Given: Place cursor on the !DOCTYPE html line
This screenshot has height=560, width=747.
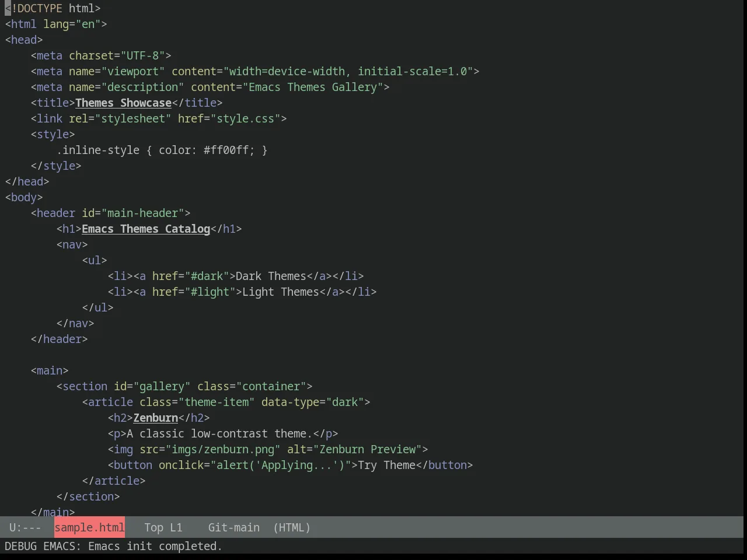Looking at the screenshot, I should (53, 8).
